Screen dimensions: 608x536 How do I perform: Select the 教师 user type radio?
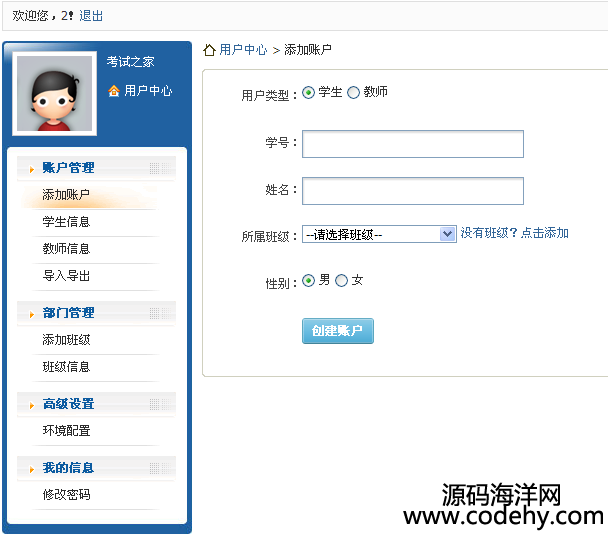pyautogui.click(x=353, y=93)
